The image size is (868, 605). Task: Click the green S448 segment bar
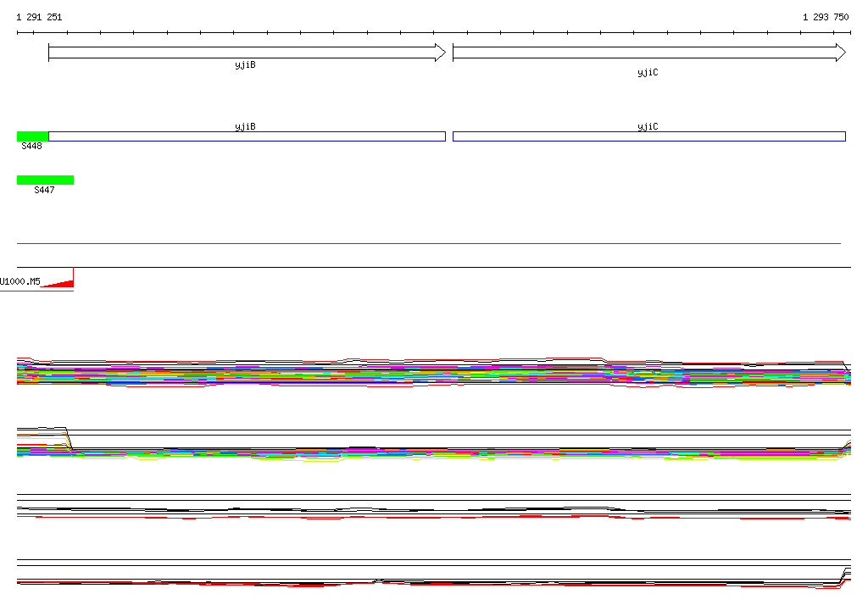tap(33, 136)
